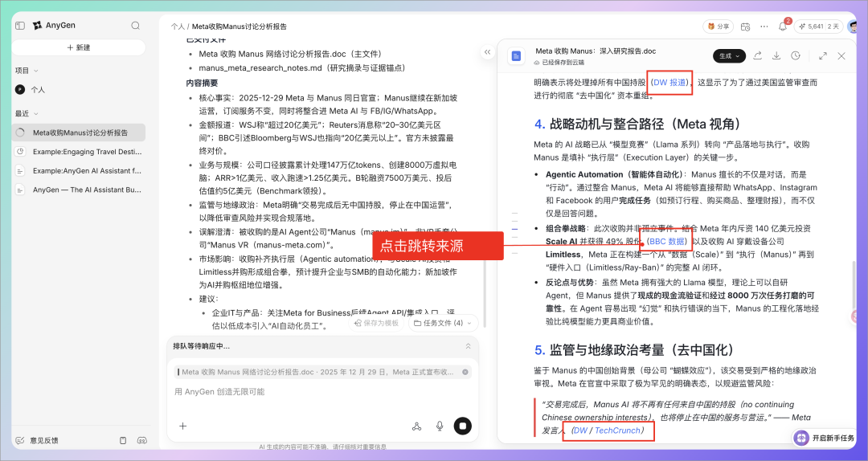
Task: Click Meta 收购 Manus 网络讨论分析报告.doc file entry
Action: [x=290, y=54]
